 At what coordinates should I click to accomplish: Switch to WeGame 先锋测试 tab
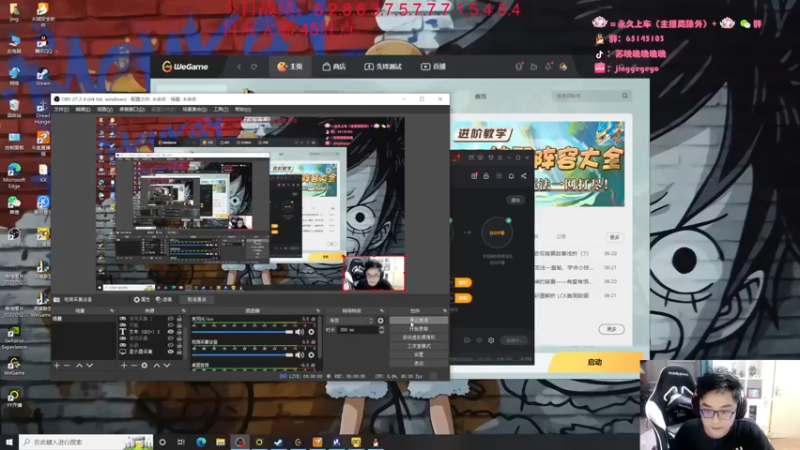point(383,67)
